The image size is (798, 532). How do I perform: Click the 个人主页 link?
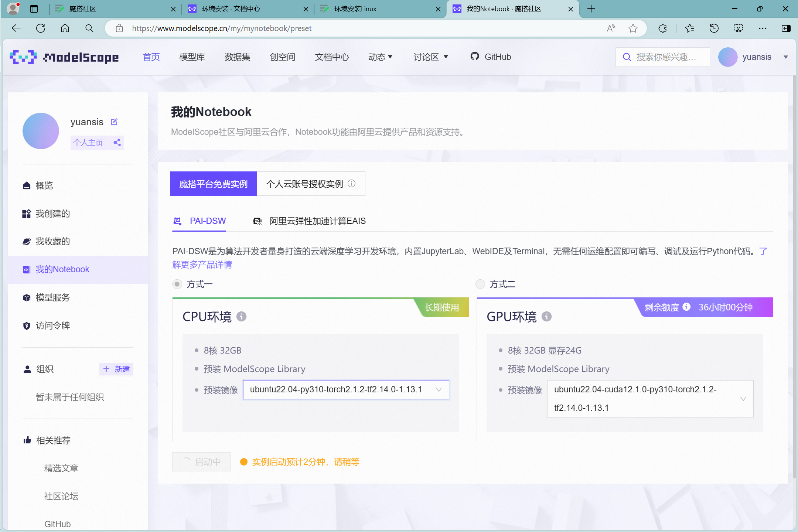click(x=88, y=143)
